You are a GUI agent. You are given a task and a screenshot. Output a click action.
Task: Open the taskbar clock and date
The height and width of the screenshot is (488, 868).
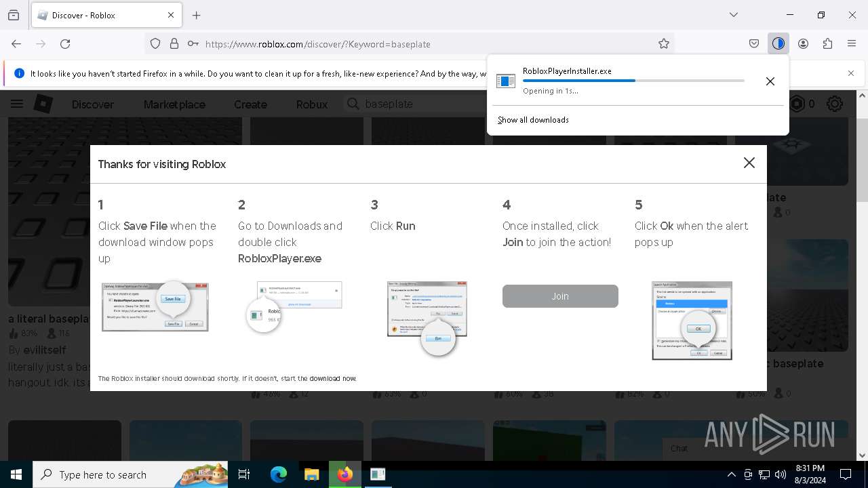810,474
